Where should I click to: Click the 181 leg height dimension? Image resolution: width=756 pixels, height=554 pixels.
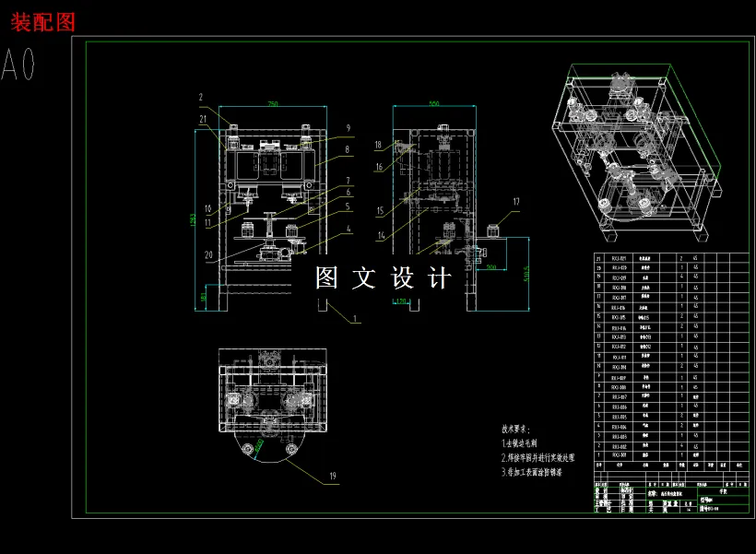(x=204, y=297)
